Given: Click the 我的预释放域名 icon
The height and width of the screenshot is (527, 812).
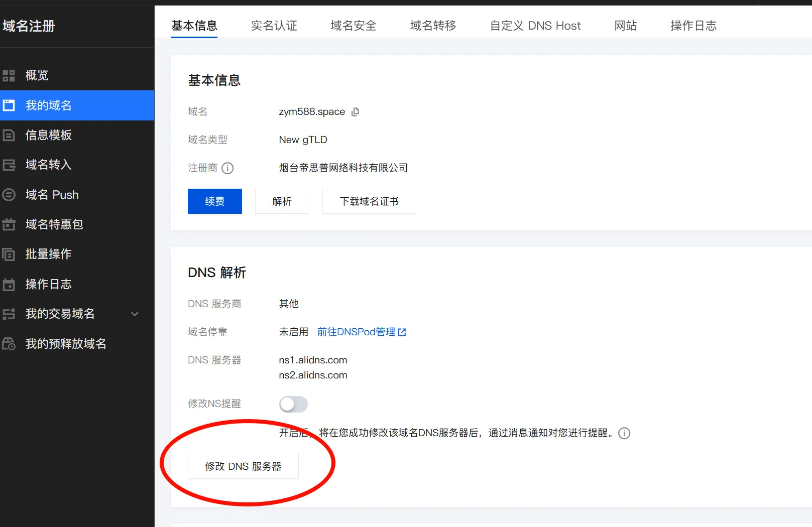Looking at the screenshot, I should 9,344.
